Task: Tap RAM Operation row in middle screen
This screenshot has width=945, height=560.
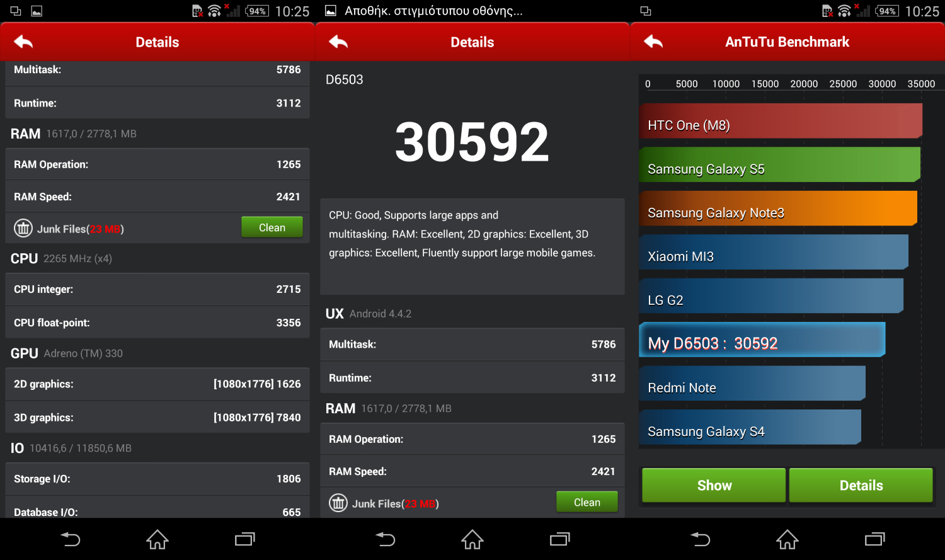Action: 472,439
